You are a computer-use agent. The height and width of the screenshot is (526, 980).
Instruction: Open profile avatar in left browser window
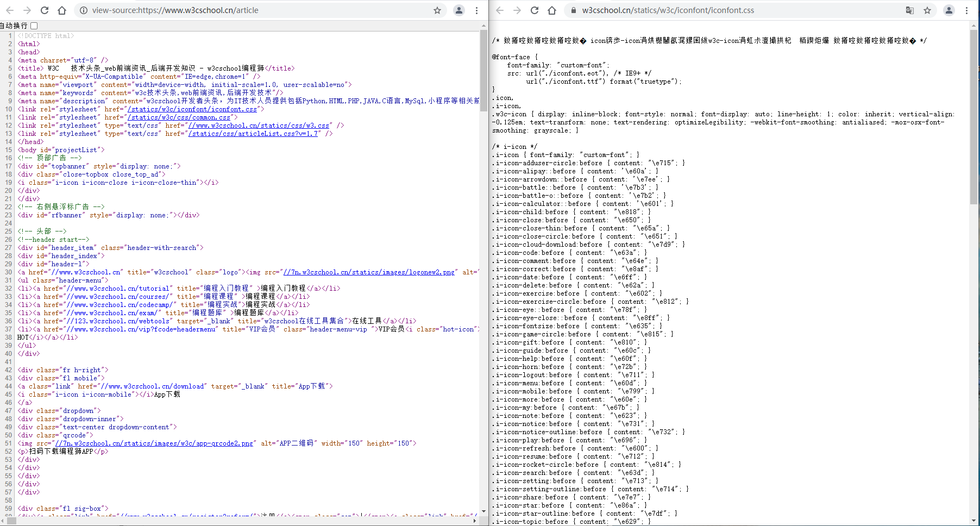tap(459, 10)
